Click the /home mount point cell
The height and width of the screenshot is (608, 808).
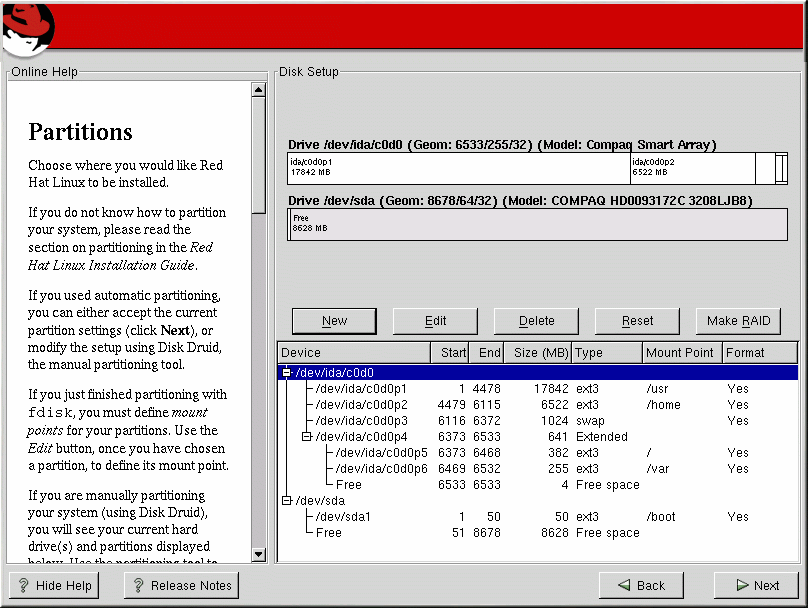663,404
